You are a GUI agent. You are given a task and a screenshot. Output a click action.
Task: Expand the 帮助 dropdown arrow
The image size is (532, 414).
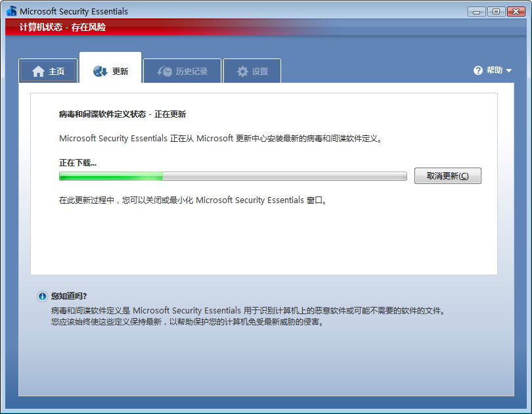click(x=509, y=71)
